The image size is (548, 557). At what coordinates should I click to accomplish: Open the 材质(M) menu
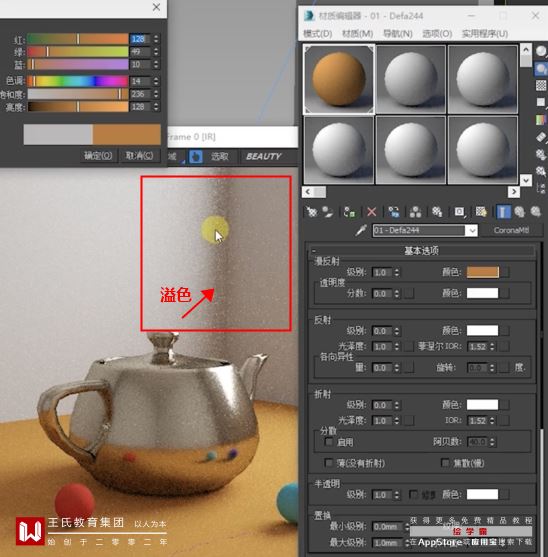pos(357,34)
